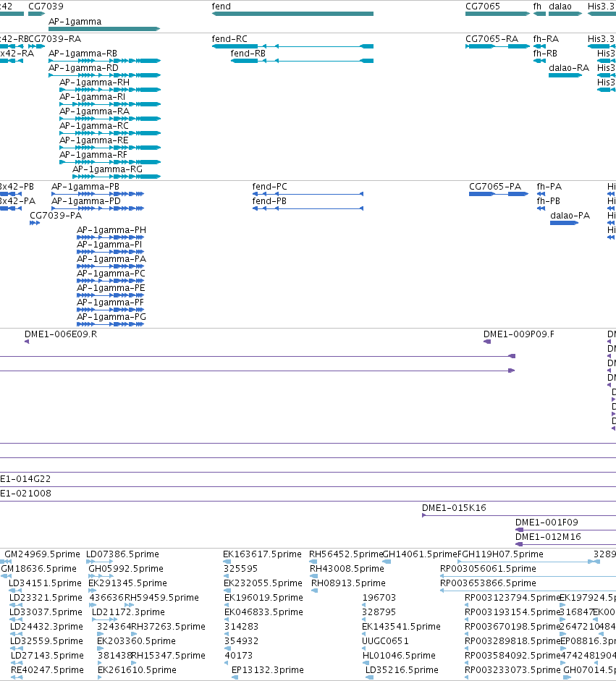Click transcript AP-1gamma-RB

[104, 61]
